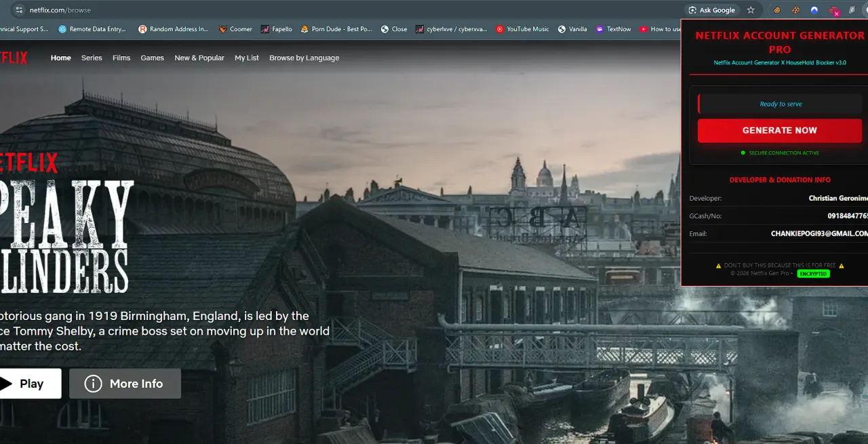
Task: Play Peaky Blinders
Action: [x=27, y=384]
